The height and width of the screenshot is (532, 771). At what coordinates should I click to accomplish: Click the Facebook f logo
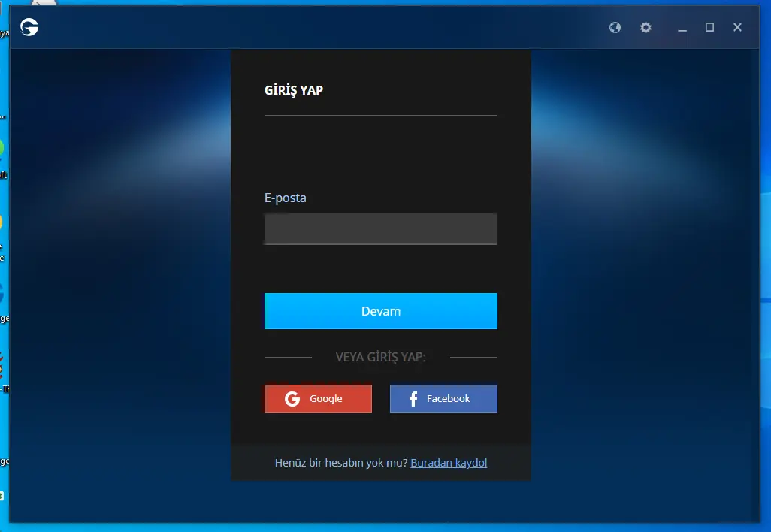413,399
